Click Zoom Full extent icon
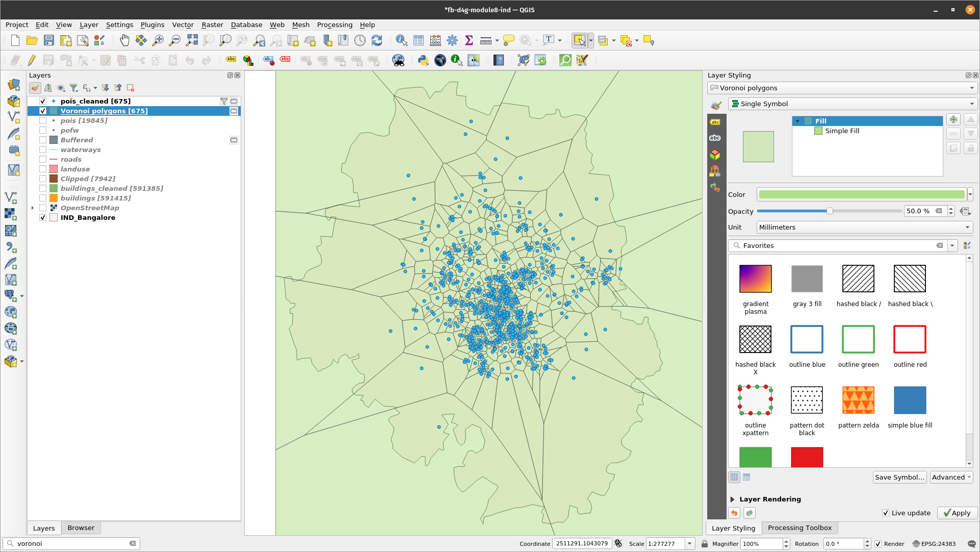Image resolution: width=980 pixels, height=552 pixels. pyautogui.click(x=192, y=41)
